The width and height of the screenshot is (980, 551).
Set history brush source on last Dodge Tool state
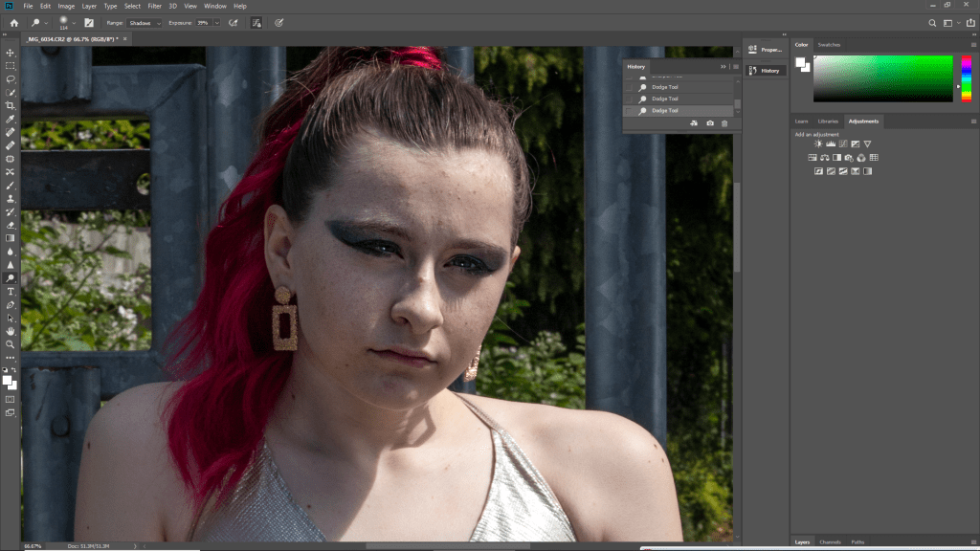click(x=629, y=111)
